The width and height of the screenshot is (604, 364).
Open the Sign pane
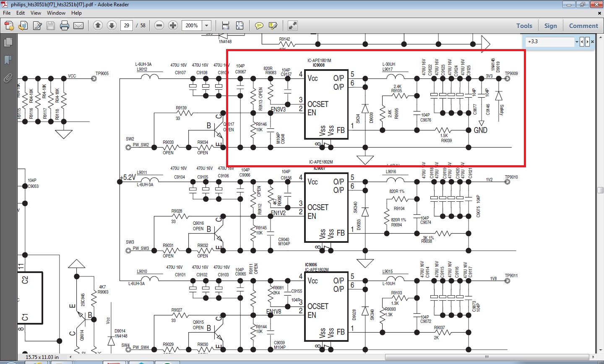tap(551, 26)
